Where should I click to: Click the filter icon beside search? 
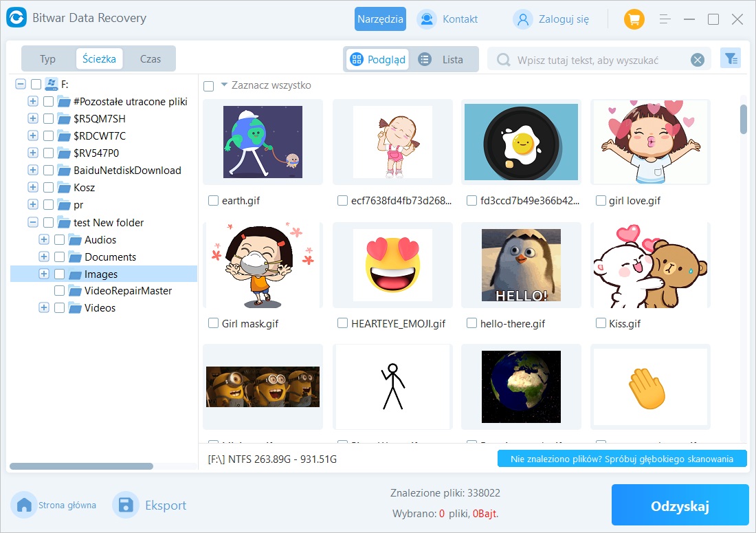[730, 59]
